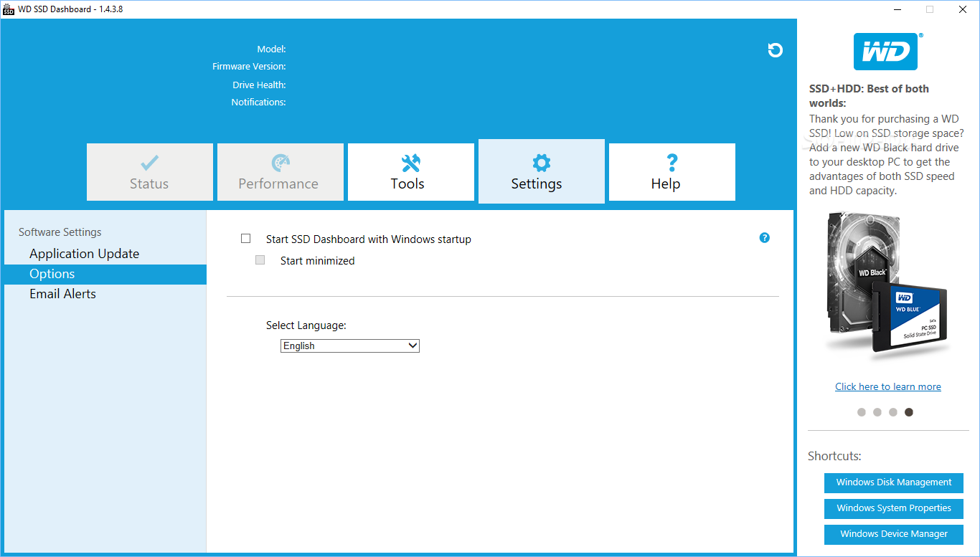Viewport: 980px width, 557px height.
Task: Open Application Update settings
Action: pos(84,254)
